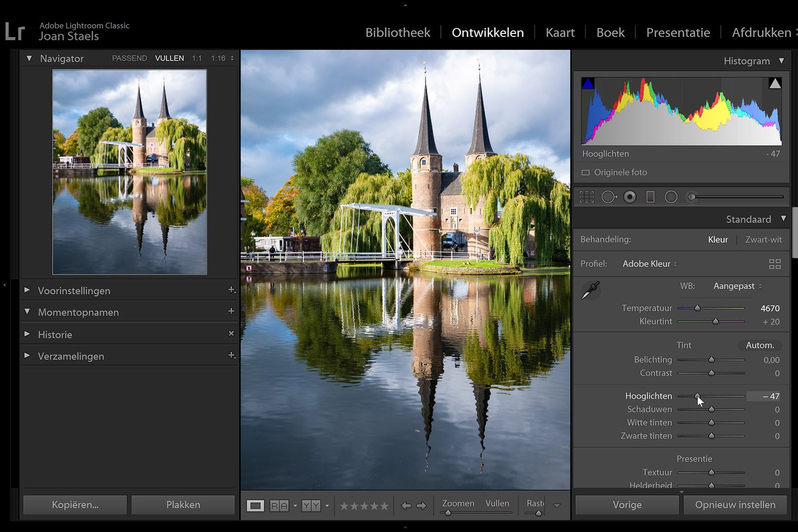Open the Boek module
Image resolution: width=798 pixels, height=532 pixels.
point(610,33)
